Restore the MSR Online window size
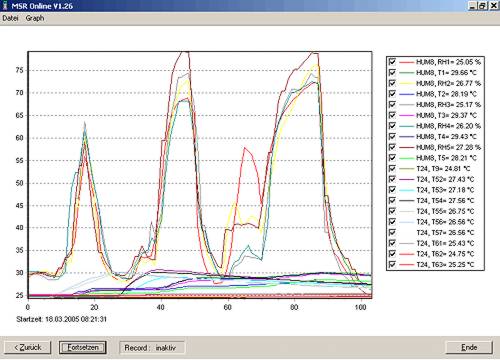This screenshot has width=500, height=360. click(483, 6)
